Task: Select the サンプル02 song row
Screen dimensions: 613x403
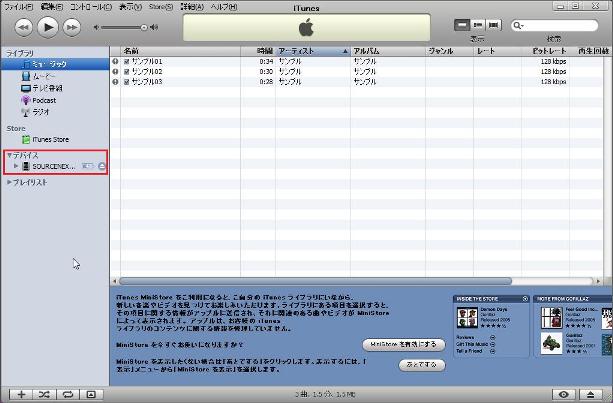Action: tap(356, 72)
